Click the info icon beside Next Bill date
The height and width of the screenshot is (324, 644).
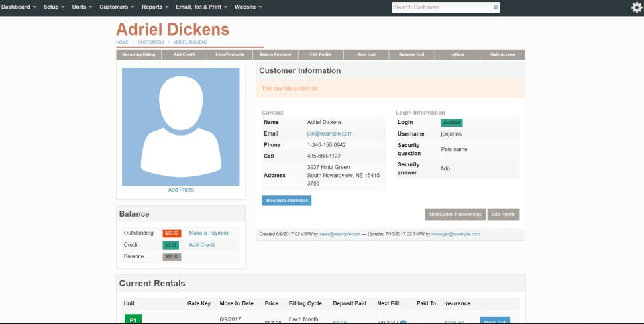[x=403, y=323]
